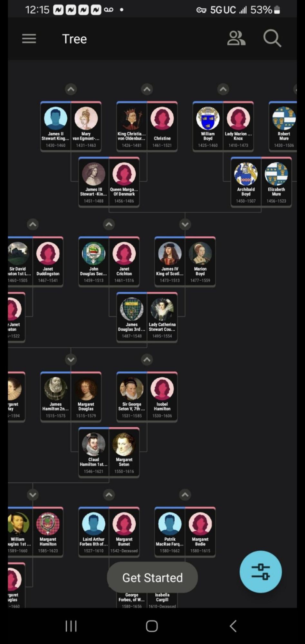Select Lady Catherina Stewart portrait
This screenshot has height=644, width=305.
pos(162,309)
